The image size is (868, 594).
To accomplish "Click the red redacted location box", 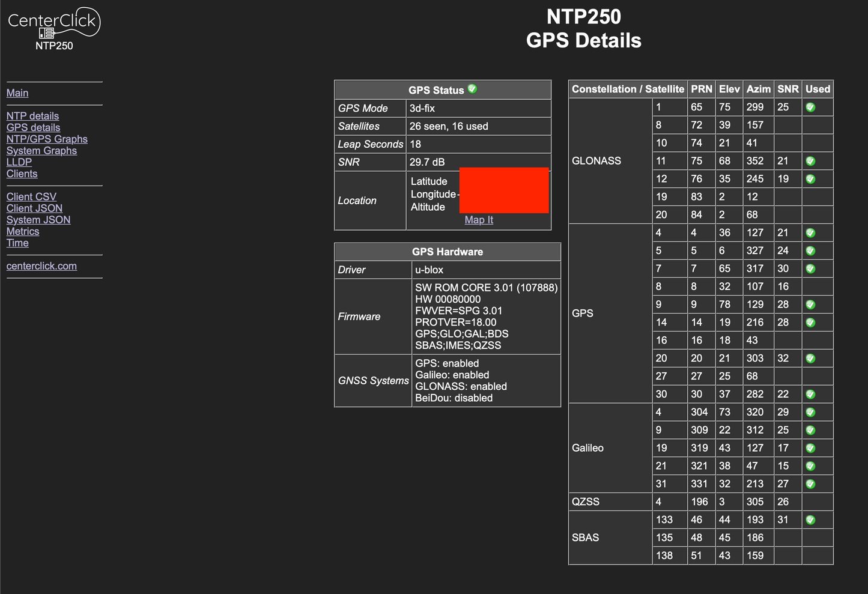I will pyautogui.click(x=503, y=190).
